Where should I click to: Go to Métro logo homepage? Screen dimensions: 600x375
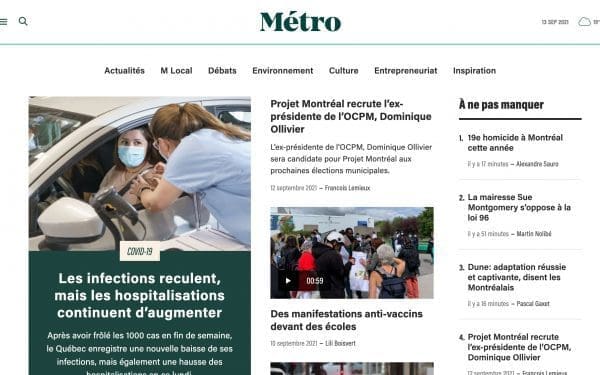300,22
